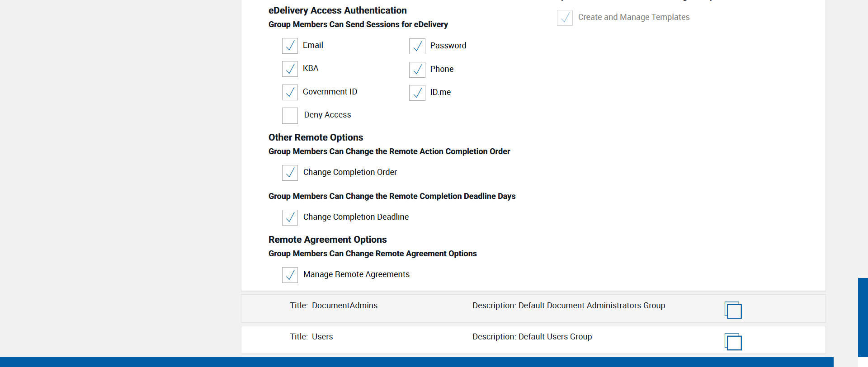Toggle Create and Manage Templates checkbox
This screenshot has width=868, height=367.
(x=565, y=18)
